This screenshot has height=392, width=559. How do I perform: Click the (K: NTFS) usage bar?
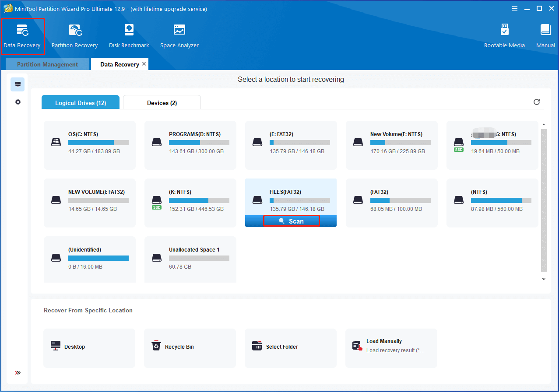(199, 200)
